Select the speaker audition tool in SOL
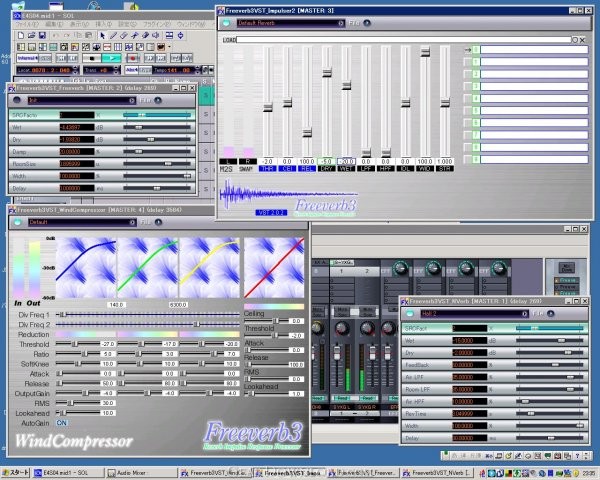Image resolution: width=600 pixels, height=480 pixels. click(156, 35)
